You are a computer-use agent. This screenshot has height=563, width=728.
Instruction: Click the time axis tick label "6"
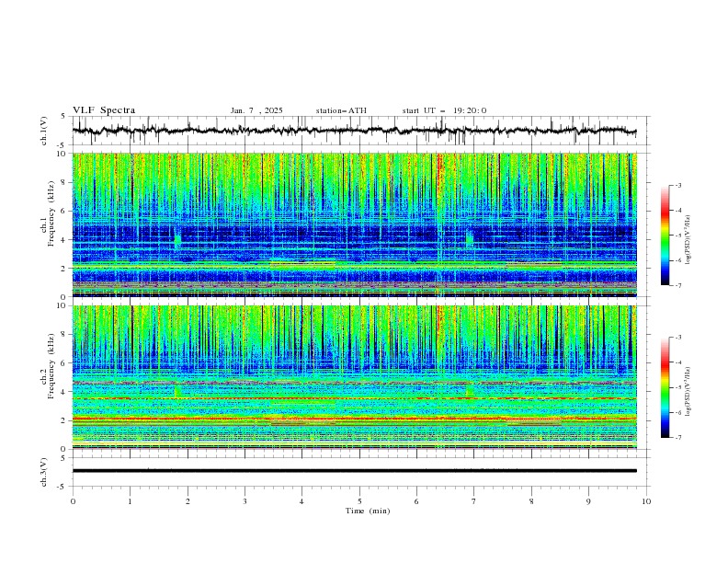(x=416, y=501)
